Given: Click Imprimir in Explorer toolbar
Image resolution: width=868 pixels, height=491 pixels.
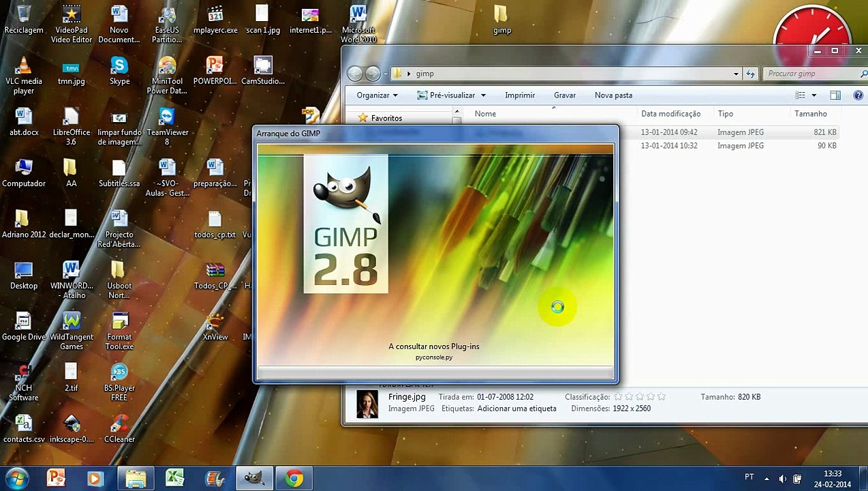Looking at the screenshot, I should pyautogui.click(x=520, y=95).
